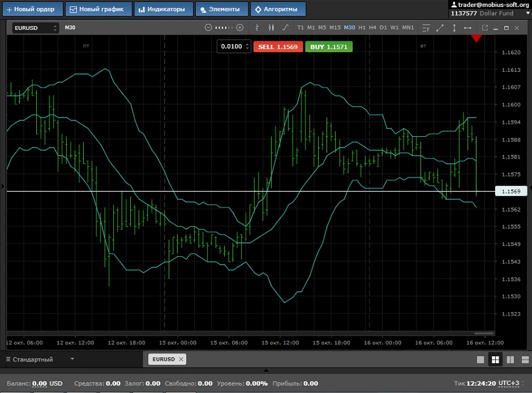Click SELL 1.1569 button
532x393 pixels.
[x=278, y=47]
